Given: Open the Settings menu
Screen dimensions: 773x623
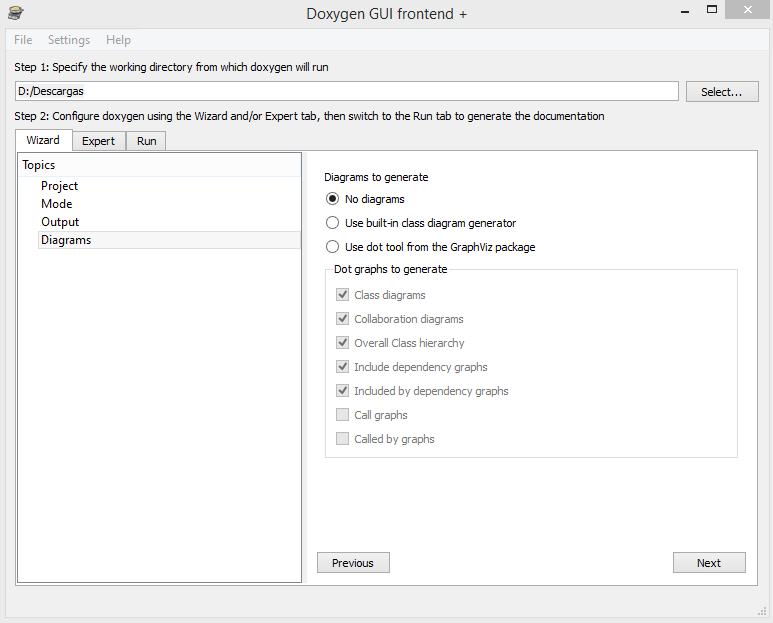Looking at the screenshot, I should click(x=69, y=40).
